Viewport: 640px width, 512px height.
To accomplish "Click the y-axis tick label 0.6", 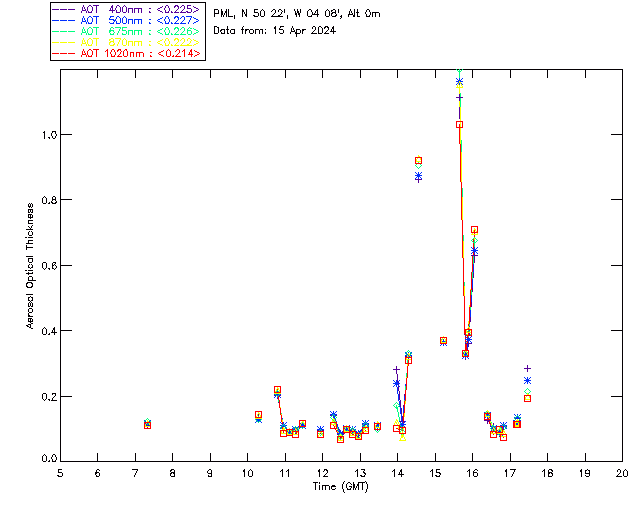I will pyautogui.click(x=49, y=265).
